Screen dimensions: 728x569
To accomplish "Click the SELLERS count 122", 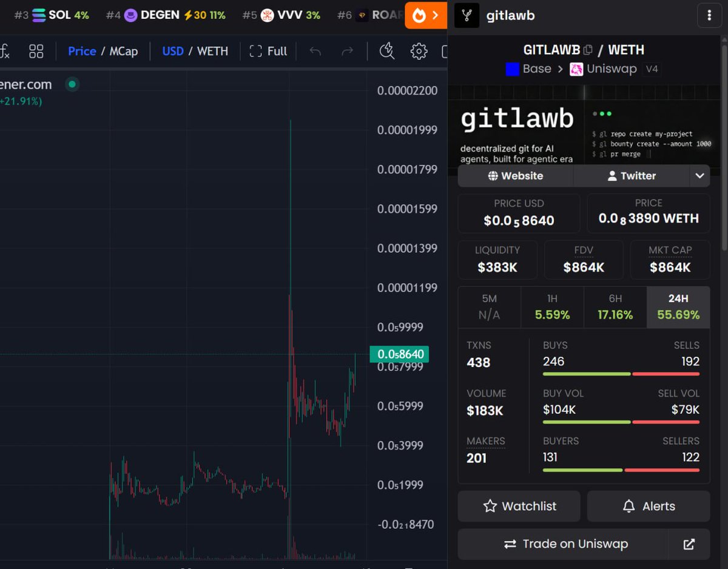I will click(x=691, y=457).
